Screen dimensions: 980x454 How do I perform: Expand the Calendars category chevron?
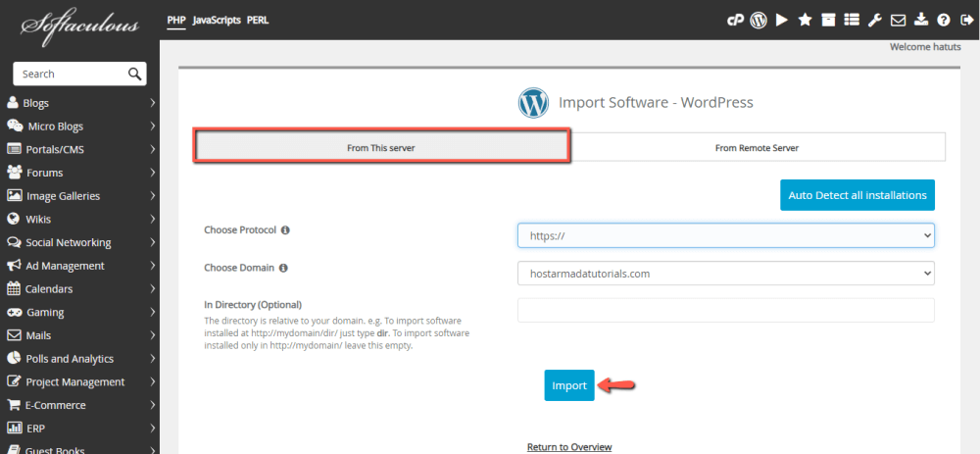[x=153, y=289]
